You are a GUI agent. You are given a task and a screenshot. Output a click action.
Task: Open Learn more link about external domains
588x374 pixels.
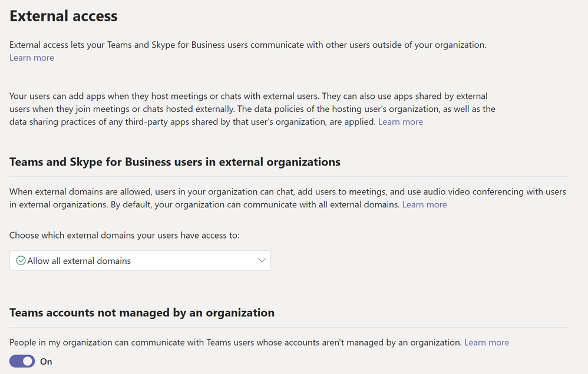pyautogui.click(x=424, y=204)
